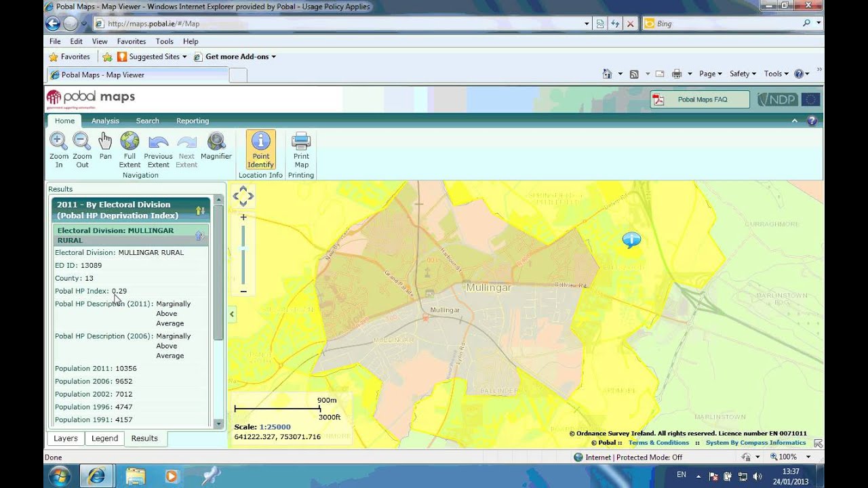Open the Safety dropdown menu
Image resolution: width=868 pixels, height=488 pixels.
click(x=743, y=74)
